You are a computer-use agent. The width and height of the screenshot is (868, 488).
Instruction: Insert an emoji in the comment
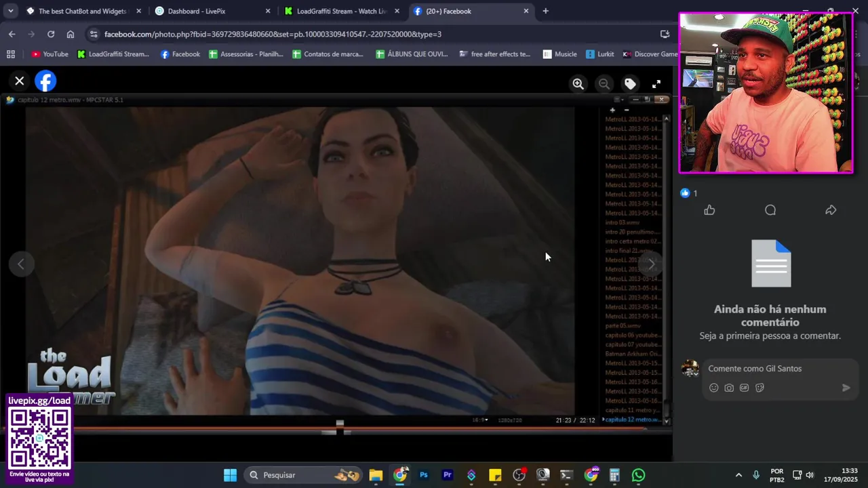(713, 388)
